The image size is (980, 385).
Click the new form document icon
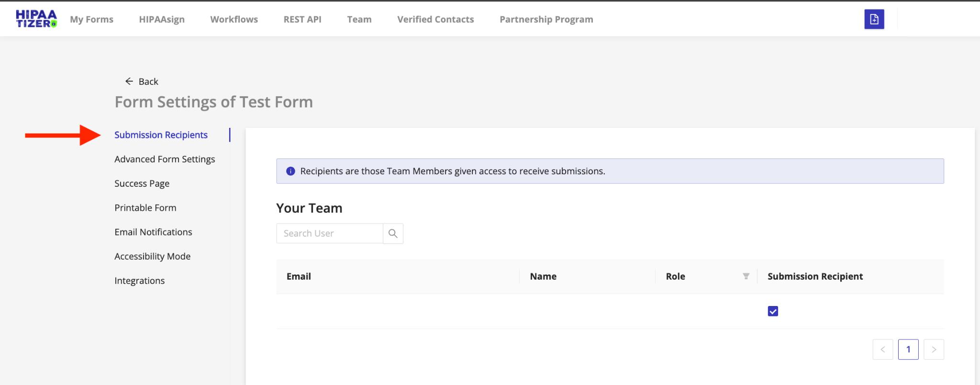click(x=874, y=19)
